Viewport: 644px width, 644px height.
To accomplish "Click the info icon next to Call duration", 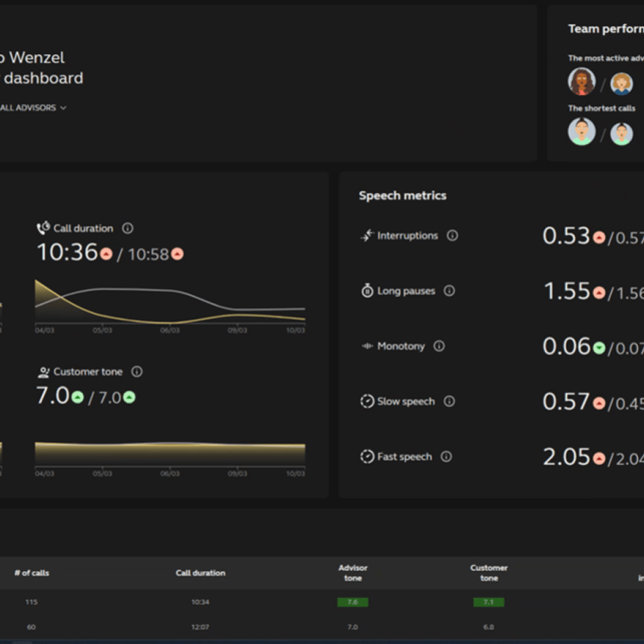I will click(x=128, y=228).
